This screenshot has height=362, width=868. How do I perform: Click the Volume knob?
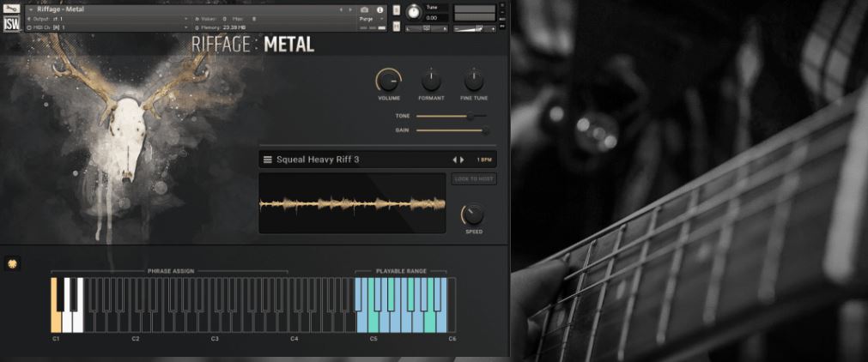tap(389, 81)
